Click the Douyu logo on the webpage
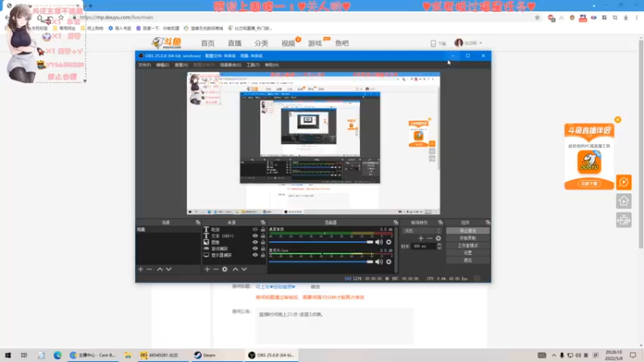Image resolution: width=644 pixels, height=362 pixels. click(x=167, y=43)
